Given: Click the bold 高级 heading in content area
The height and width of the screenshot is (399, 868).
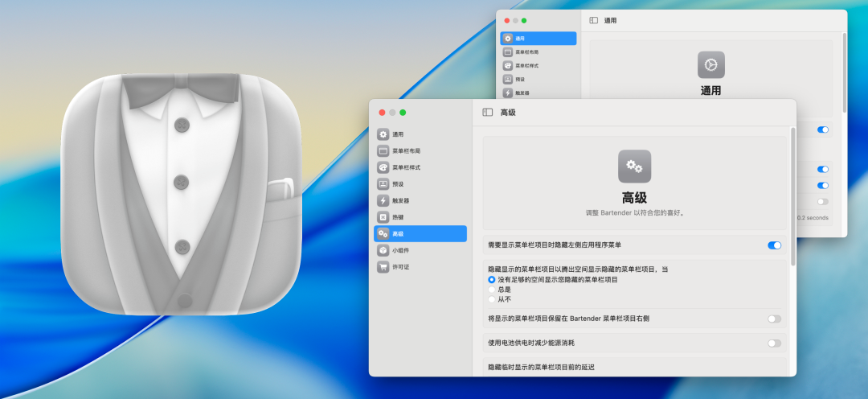Looking at the screenshot, I should pyautogui.click(x=634, y=198).
